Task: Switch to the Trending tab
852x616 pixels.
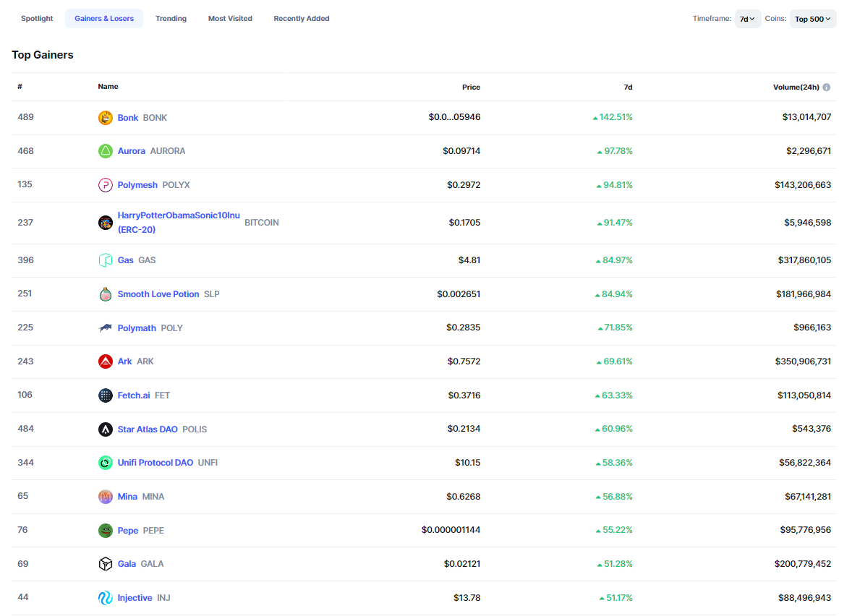Action: (171, 19)
